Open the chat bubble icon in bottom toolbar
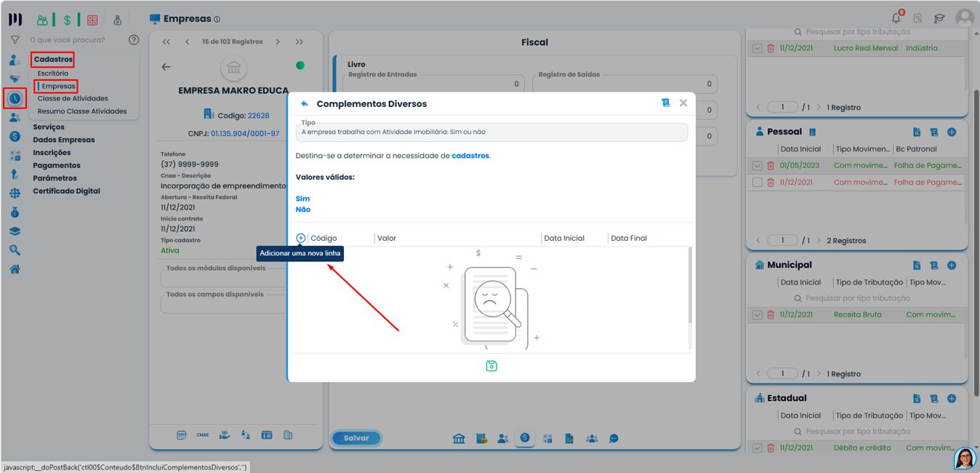Screen dimensions: 980x473 (x=614, y=438)
